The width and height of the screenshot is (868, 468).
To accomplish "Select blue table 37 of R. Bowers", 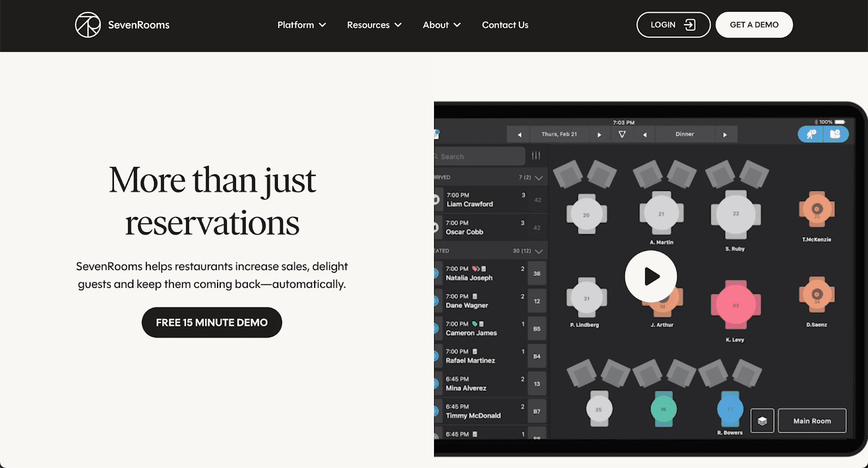I will pos(730,409).
